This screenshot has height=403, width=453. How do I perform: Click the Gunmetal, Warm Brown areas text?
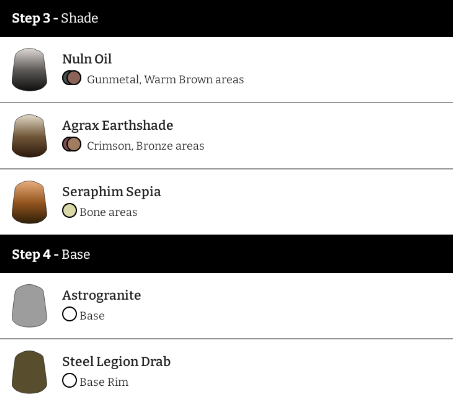pyautogui.click(x=165, y=79)
